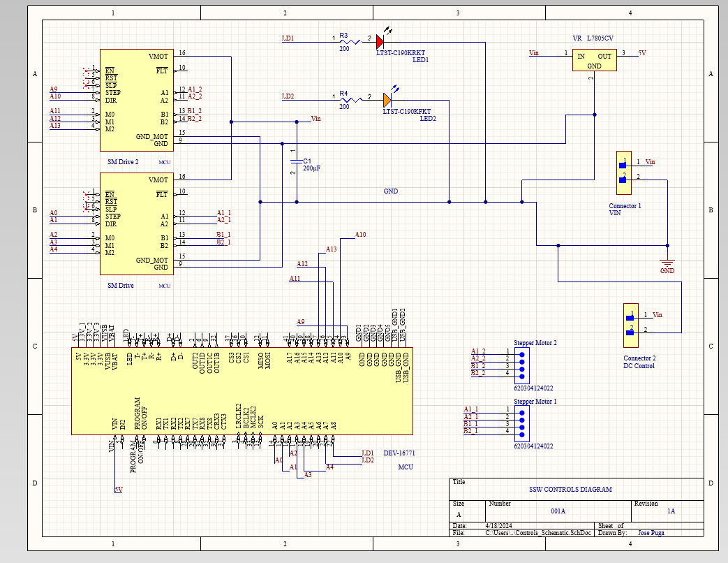Image resolution: width=728 pixels, height=563 pixels.
Task: Select the R4 resistor symbol
Action: (x=351, y=99)
